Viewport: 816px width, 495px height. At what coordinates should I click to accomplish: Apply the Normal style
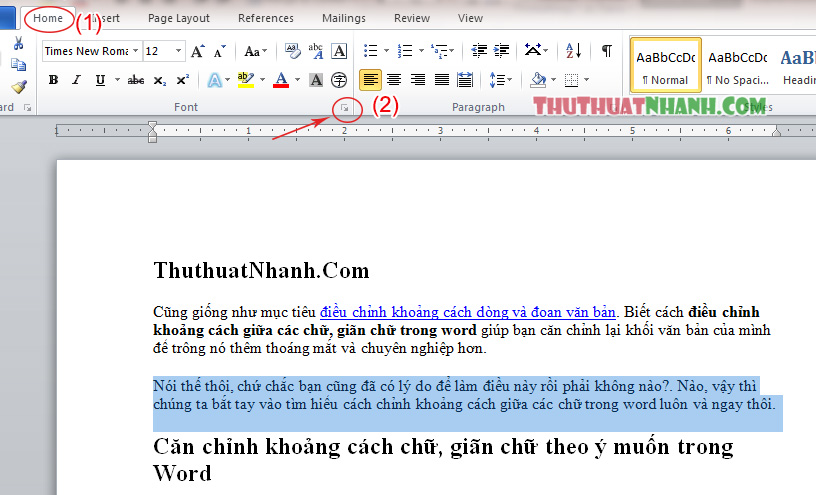tap(666, 65)
